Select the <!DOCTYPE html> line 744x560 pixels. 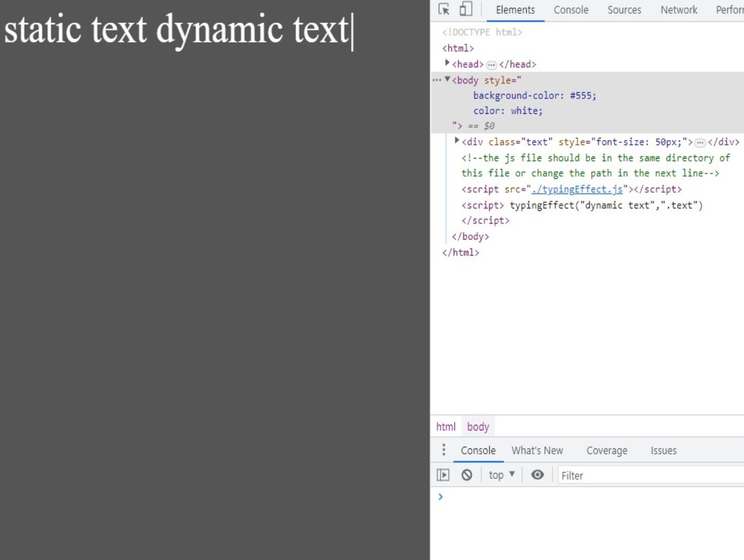click(x=482, y=32)
